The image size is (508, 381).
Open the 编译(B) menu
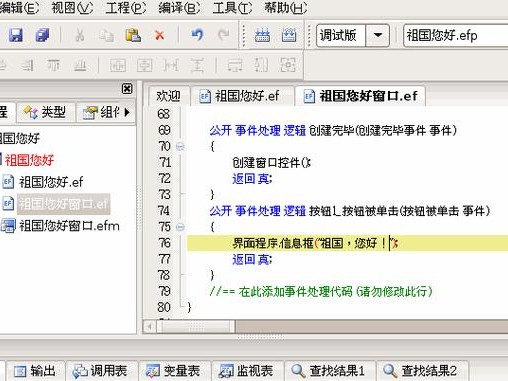coord(179,7)
